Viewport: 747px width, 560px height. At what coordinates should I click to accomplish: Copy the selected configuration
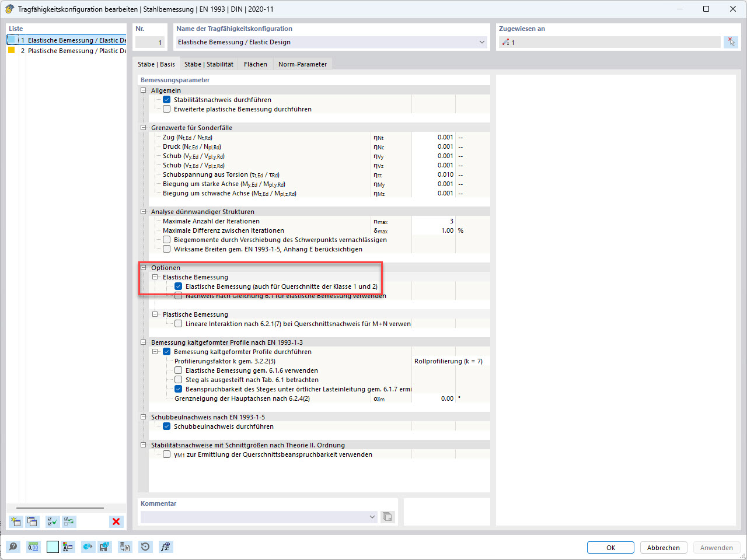[x=33, y=521]
